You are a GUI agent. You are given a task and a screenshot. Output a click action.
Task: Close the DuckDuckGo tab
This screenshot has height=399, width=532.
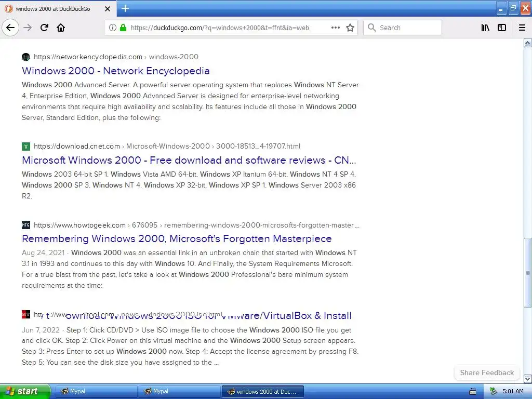(107, 9)
